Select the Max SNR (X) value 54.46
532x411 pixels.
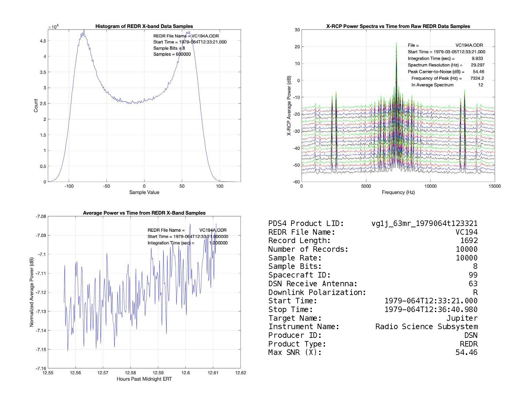(466, 352)
